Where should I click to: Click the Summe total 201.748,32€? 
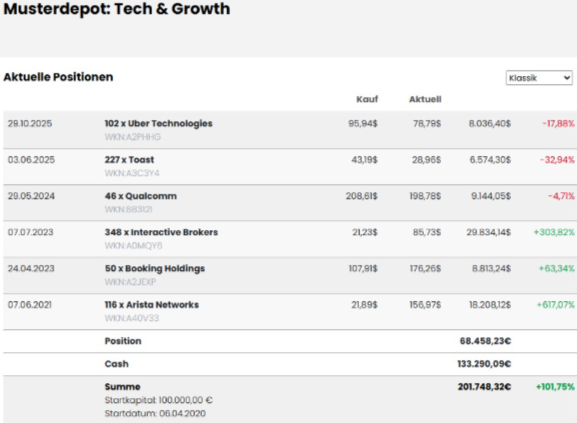(x=485, y=387)
